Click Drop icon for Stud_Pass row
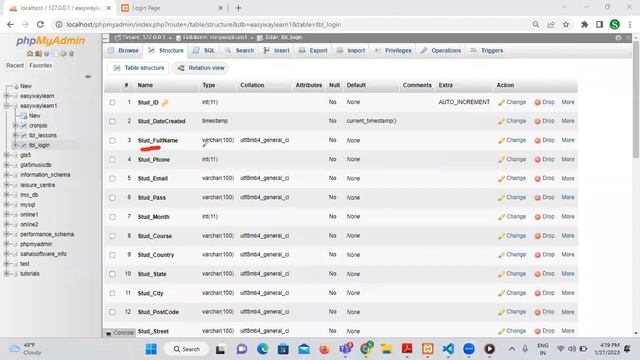Screen dimensions: 640x360 coord(538,198)
